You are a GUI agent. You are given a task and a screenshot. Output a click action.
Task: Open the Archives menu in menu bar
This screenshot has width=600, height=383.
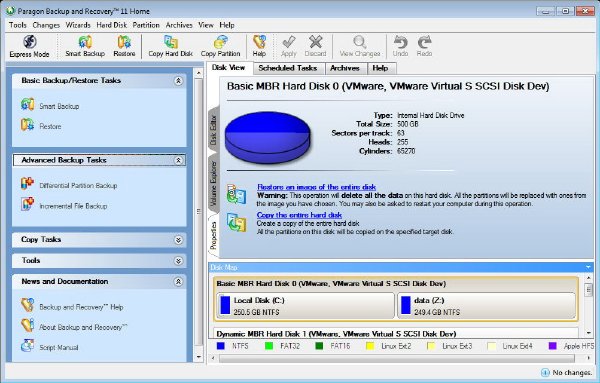click(x=179, y=25)
